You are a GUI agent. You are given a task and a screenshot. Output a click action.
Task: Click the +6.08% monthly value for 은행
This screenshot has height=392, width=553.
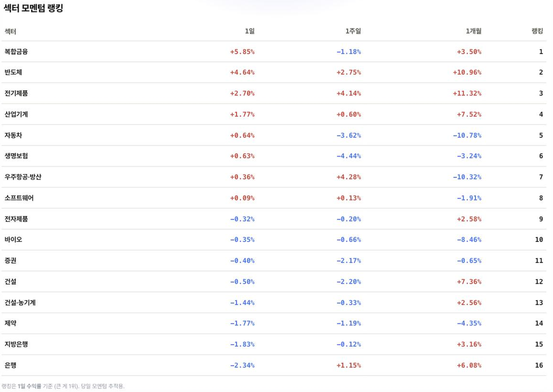[469, 365]
